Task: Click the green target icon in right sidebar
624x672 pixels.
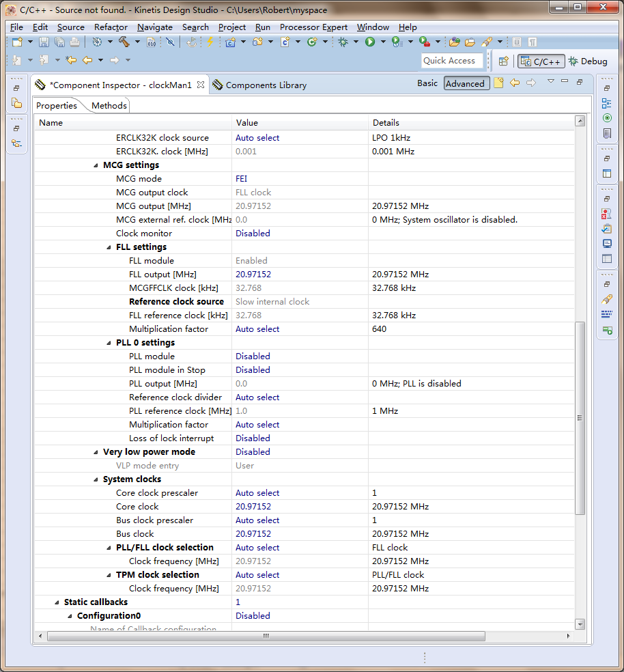Action: click(x=606, y=118)
